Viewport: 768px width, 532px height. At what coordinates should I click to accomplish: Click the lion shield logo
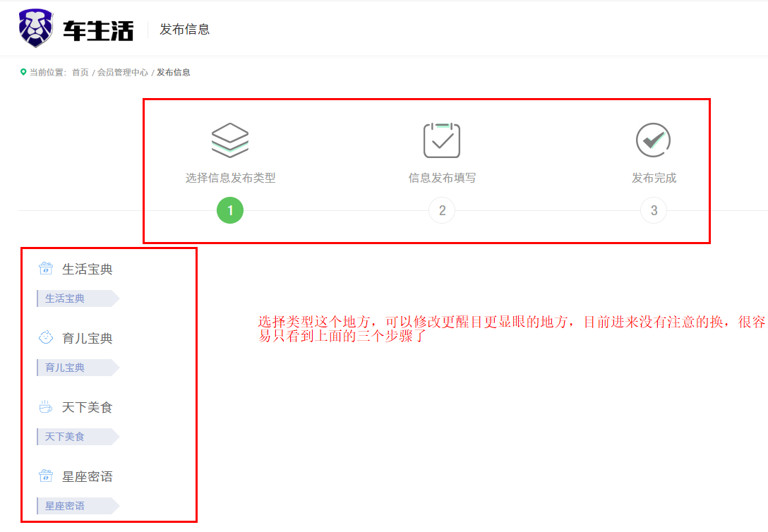(35, 28)
